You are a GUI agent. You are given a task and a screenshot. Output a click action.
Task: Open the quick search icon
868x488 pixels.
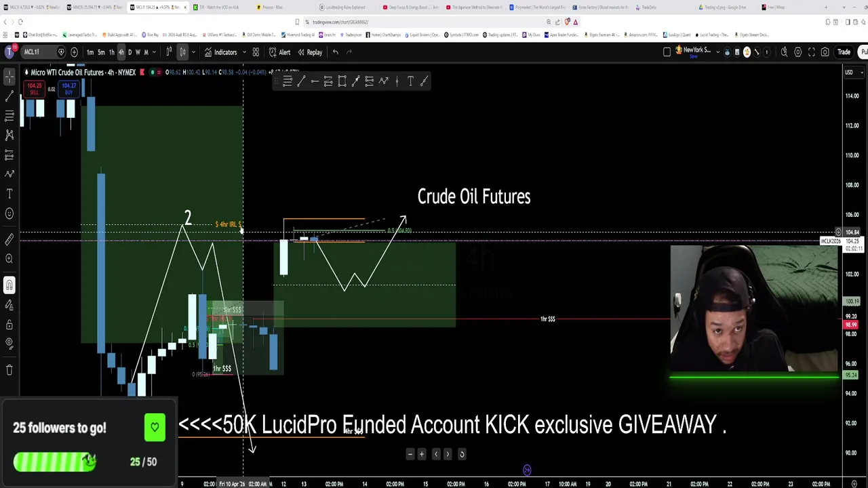pyautogui.click(x=784, y=52)
